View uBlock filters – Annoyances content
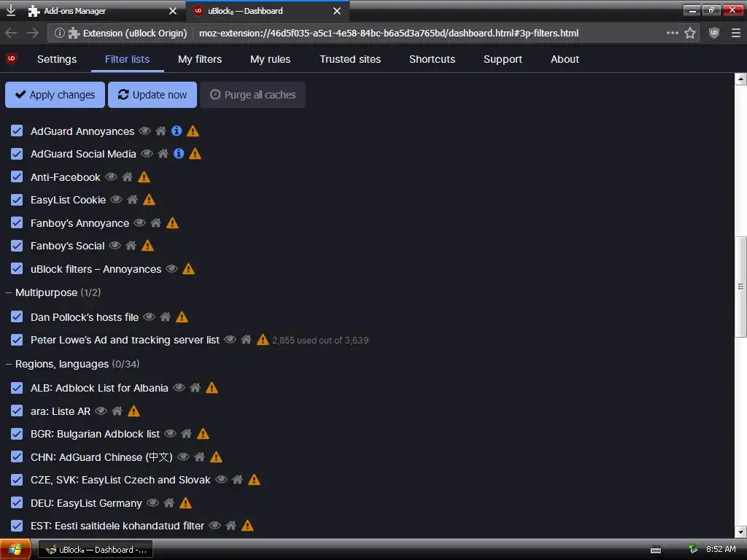This screenshot has height=560, width=747. 171,268
